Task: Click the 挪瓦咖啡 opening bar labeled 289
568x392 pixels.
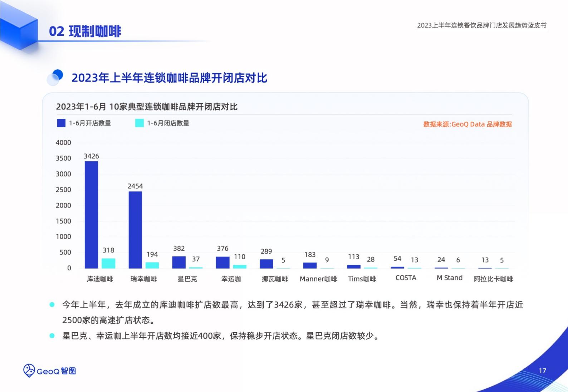Action: pyautogui.click(x=266, y=264)
